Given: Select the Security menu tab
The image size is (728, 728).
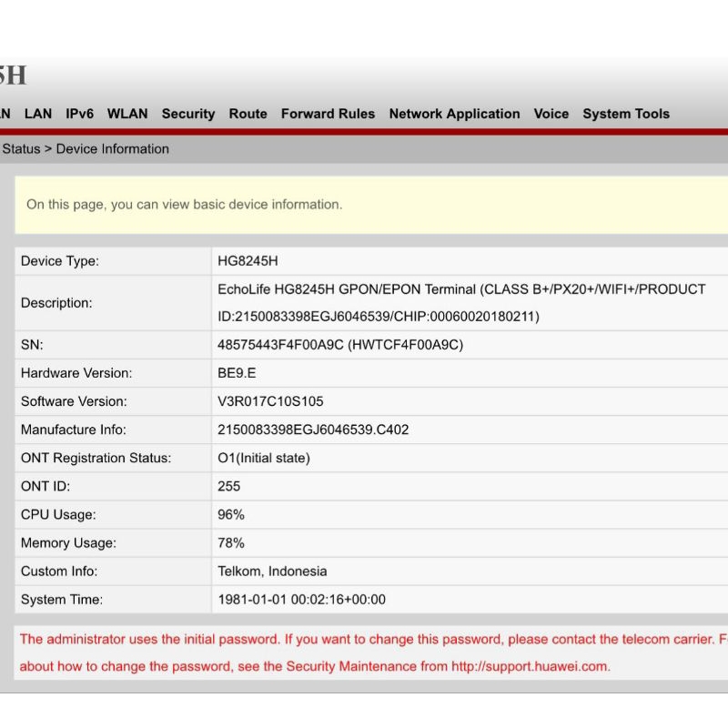Looking at the screenshot, I should click(188, 114).
